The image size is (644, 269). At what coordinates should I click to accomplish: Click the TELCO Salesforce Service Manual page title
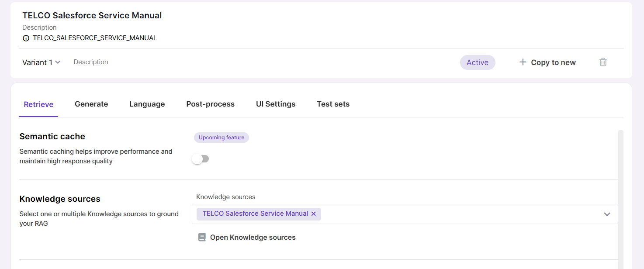pyautogui.click(x=92, y=16)
